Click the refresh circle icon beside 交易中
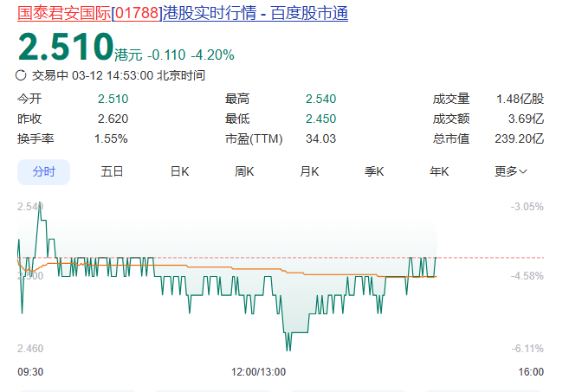 coord(21,75)
